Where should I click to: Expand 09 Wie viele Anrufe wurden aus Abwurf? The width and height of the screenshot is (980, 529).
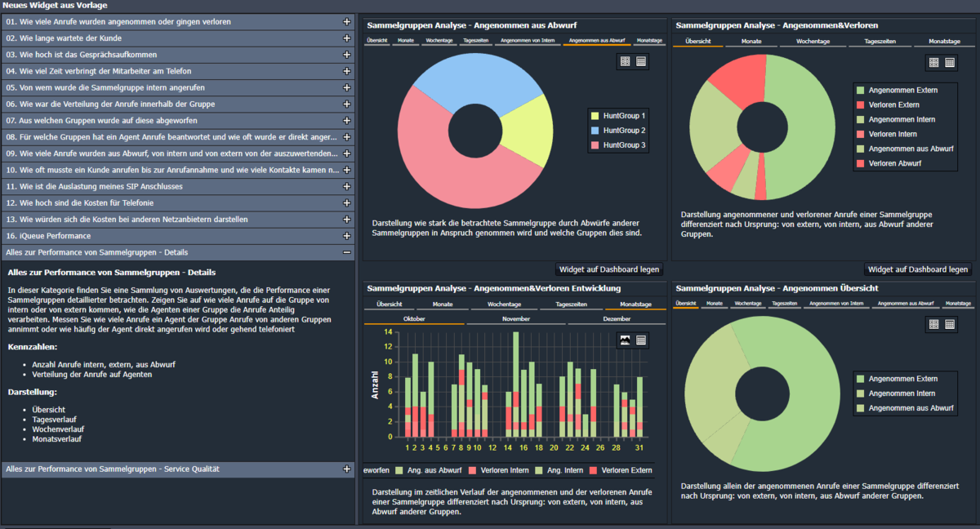[347, 153]
